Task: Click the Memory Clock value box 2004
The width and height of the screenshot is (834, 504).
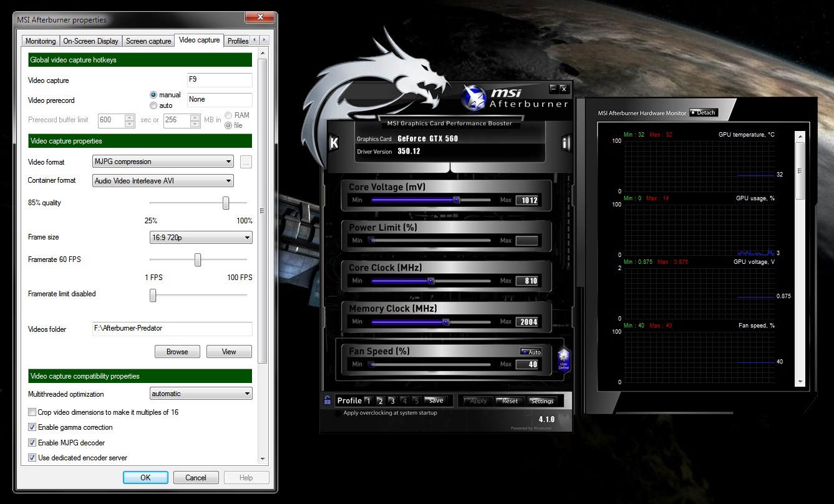Action: 526,322
